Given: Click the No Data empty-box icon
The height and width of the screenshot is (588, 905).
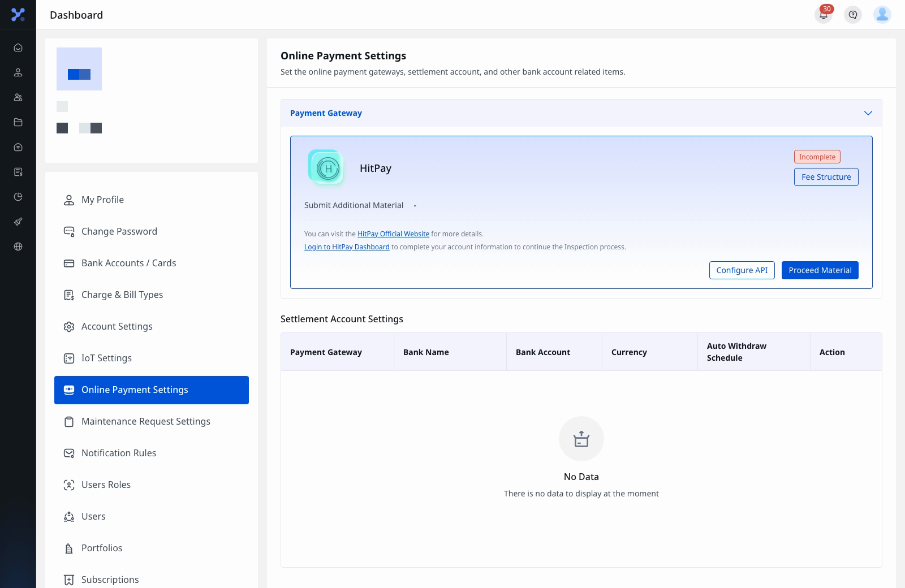Looking at the screenshot, I should 581,439.
